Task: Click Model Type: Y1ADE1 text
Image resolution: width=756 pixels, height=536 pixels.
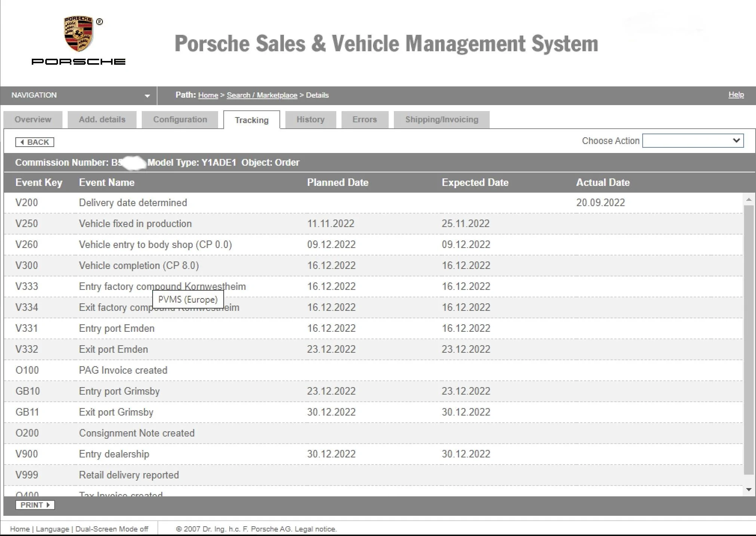Action: 192,163
